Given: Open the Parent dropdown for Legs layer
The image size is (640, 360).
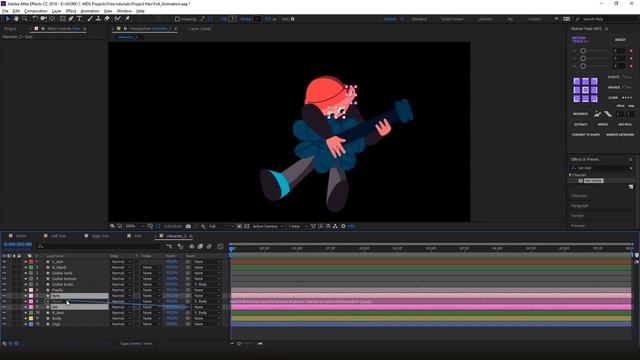Looking at the screenshot, I should (207, 324).
